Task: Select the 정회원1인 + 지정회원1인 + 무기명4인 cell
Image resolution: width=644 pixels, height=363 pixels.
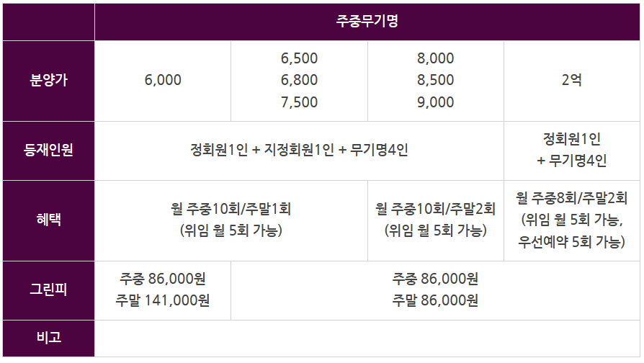Action: 299,151
